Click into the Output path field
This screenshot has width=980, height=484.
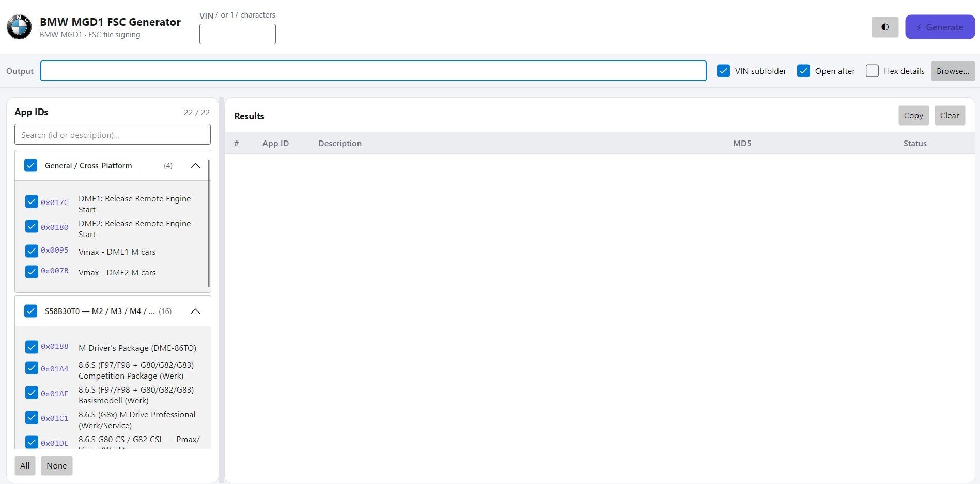point(373,71)
